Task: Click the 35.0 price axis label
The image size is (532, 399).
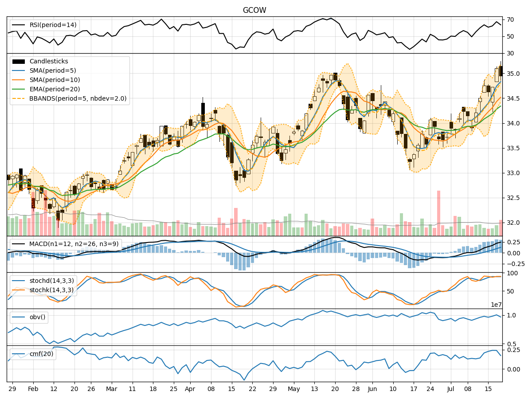Action: point(513,74)
